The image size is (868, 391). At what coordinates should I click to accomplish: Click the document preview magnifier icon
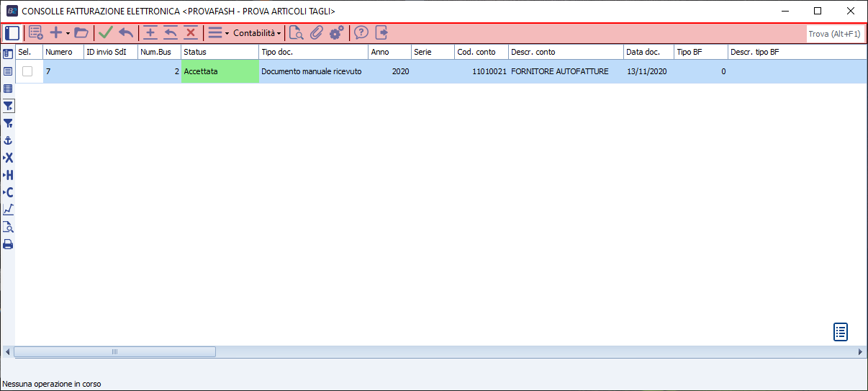[296, 32]
